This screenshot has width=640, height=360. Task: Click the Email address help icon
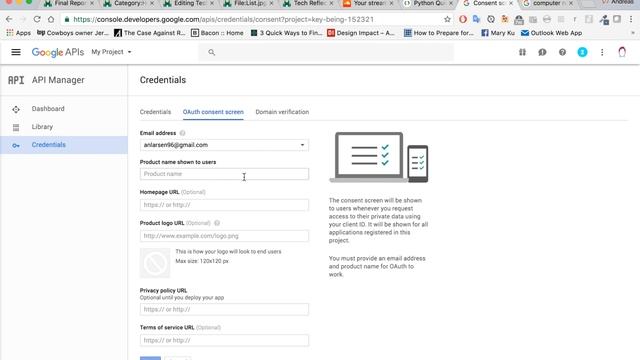pyautogui.click(x=182, y=133)
